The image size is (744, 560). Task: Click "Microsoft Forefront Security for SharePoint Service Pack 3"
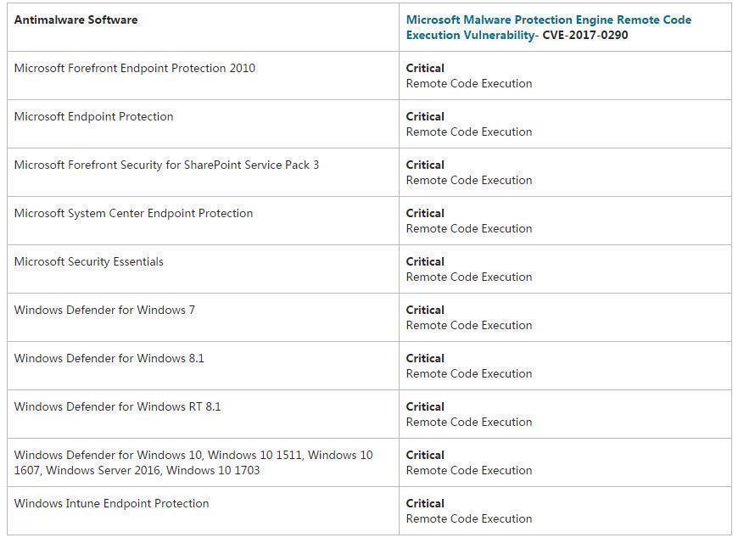click(166, 165)
